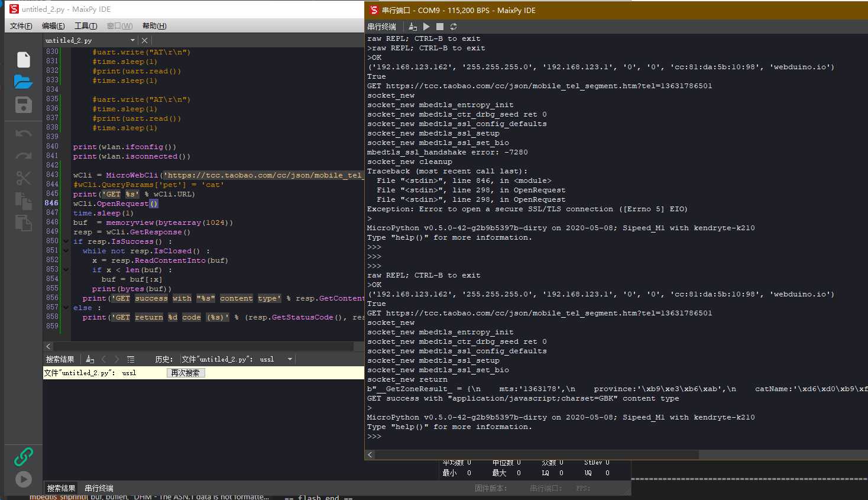Create a new file with the document icon

point(24,60)
